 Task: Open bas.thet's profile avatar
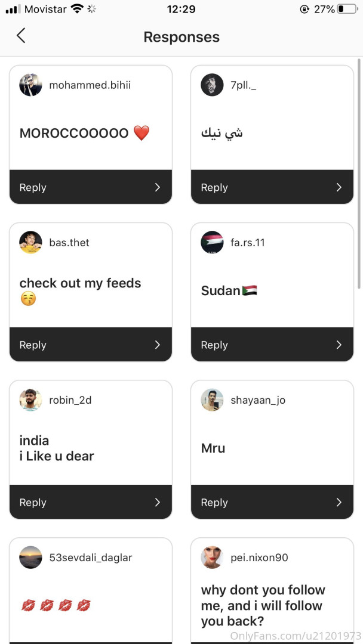30,243
